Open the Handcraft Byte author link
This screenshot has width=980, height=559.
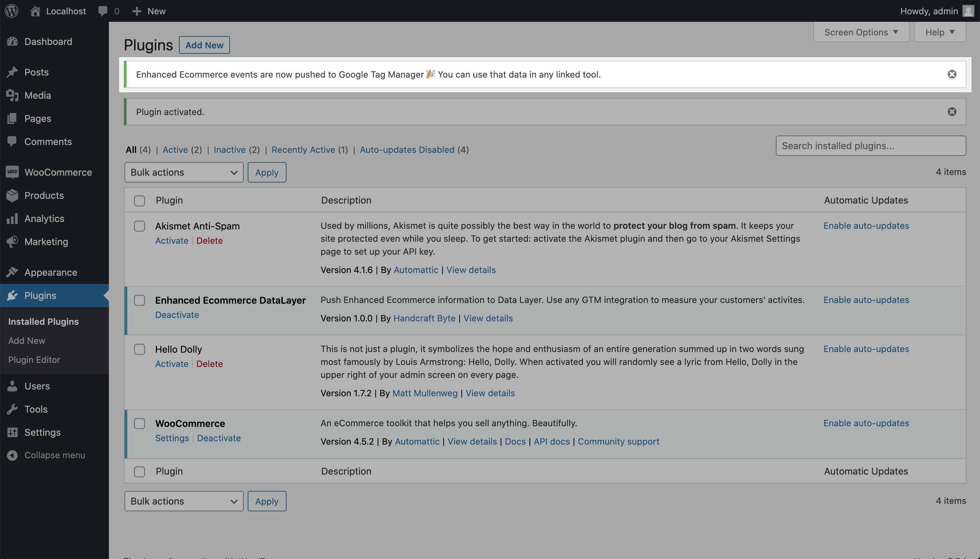click(x=424, y=318)
